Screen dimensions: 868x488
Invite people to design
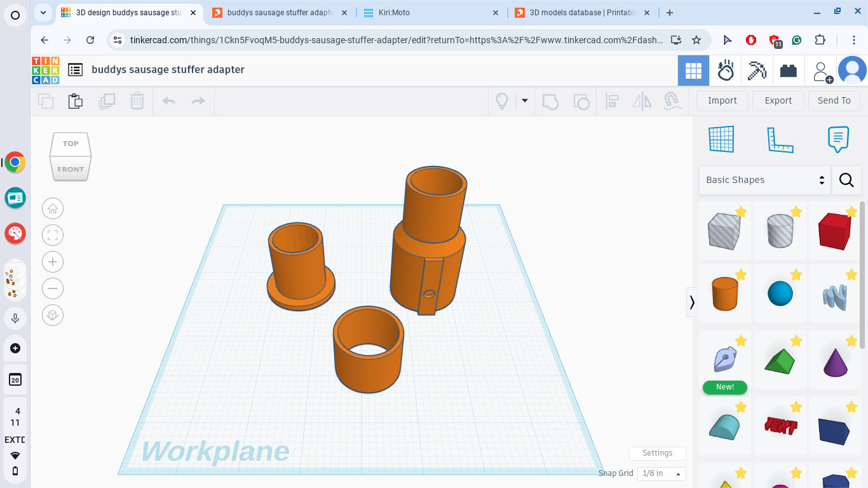[822, 71]
